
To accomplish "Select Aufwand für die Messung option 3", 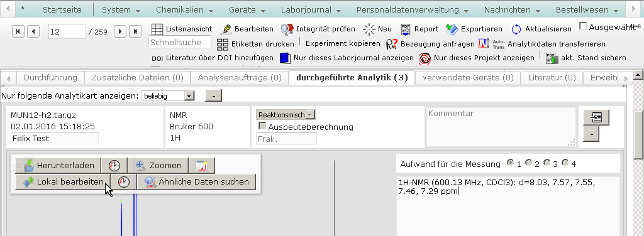I will [547, 163].
